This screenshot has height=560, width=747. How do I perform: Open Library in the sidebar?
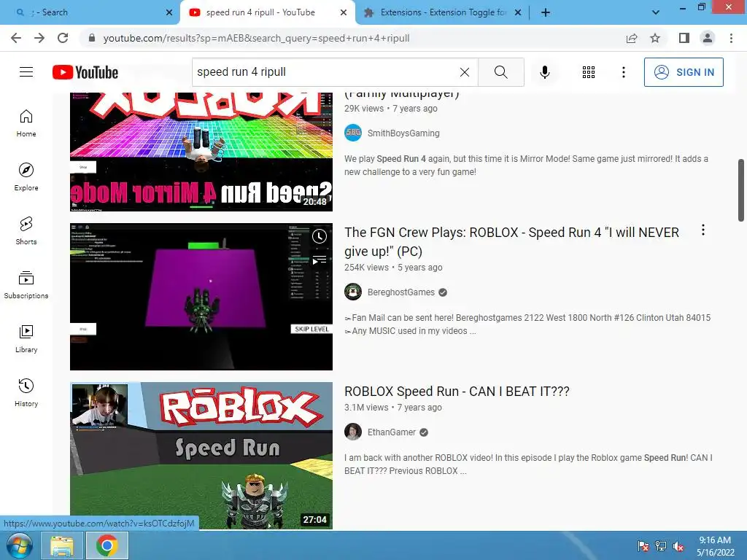[26, 338]
